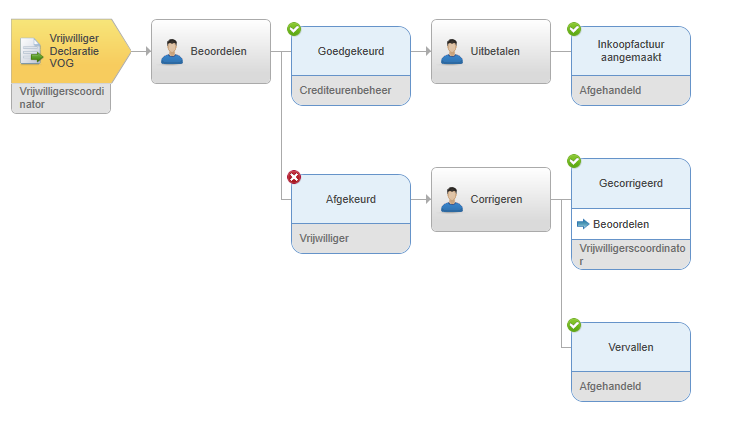
Task: Click the Crediteurenbeheer assignee label
Action: pos(345,90)
